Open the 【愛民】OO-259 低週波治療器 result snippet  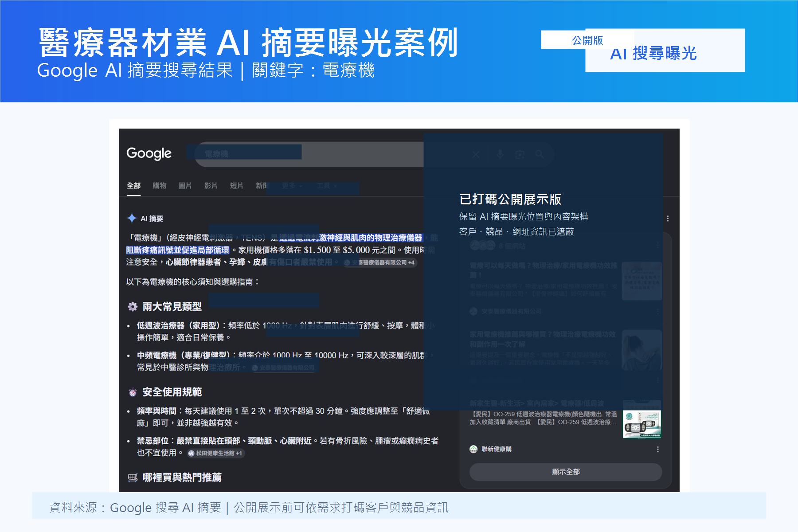point(543,418)
